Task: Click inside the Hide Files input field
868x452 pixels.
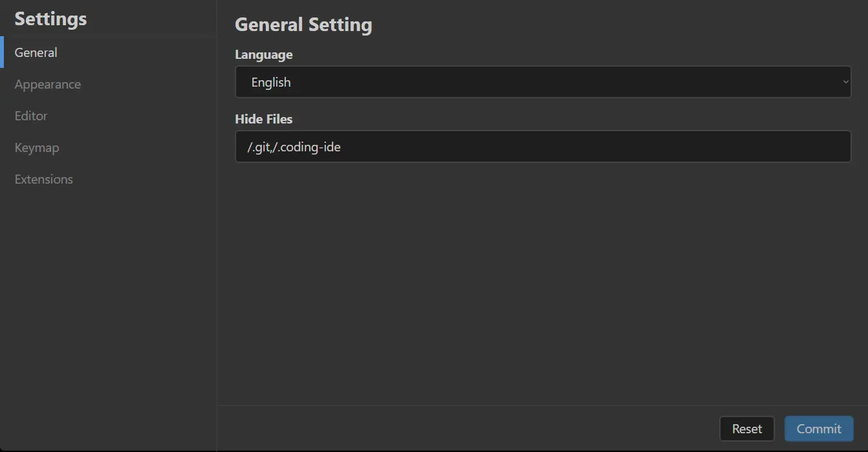Action: pos(543,147)
